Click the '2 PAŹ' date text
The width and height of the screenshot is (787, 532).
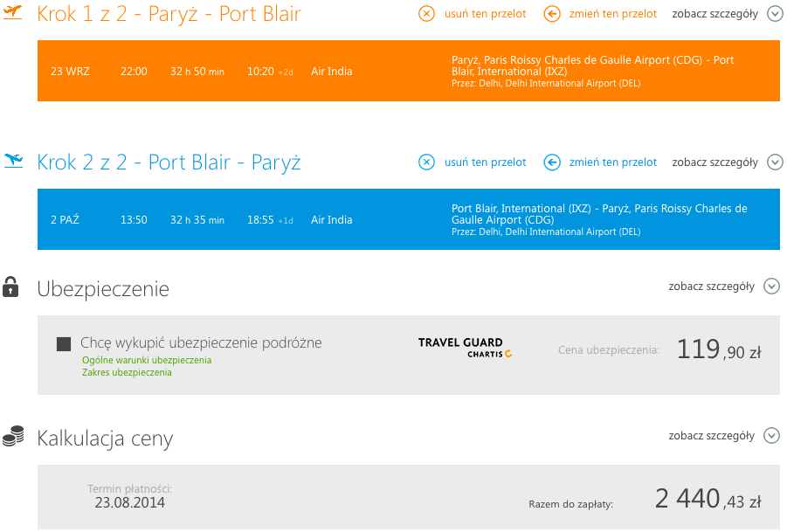65,220
